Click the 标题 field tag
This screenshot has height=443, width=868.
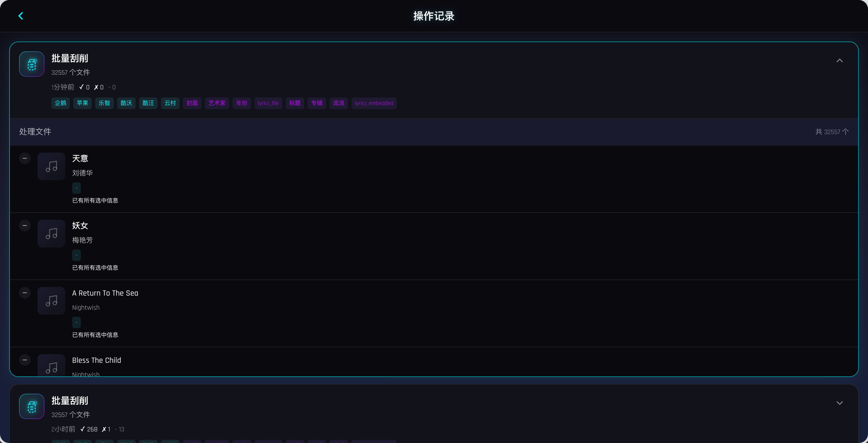(x=295, y=103)
